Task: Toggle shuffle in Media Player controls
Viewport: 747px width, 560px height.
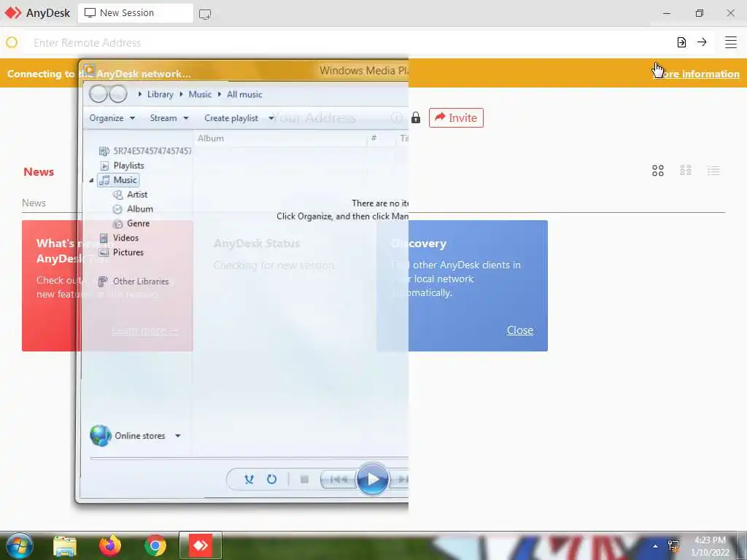Action: (249, 479)
